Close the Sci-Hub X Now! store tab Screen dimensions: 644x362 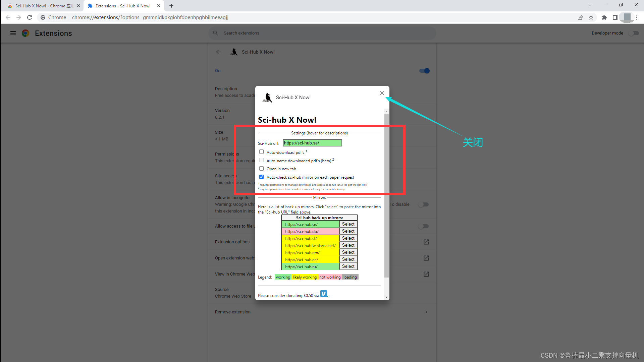(78, 6)
